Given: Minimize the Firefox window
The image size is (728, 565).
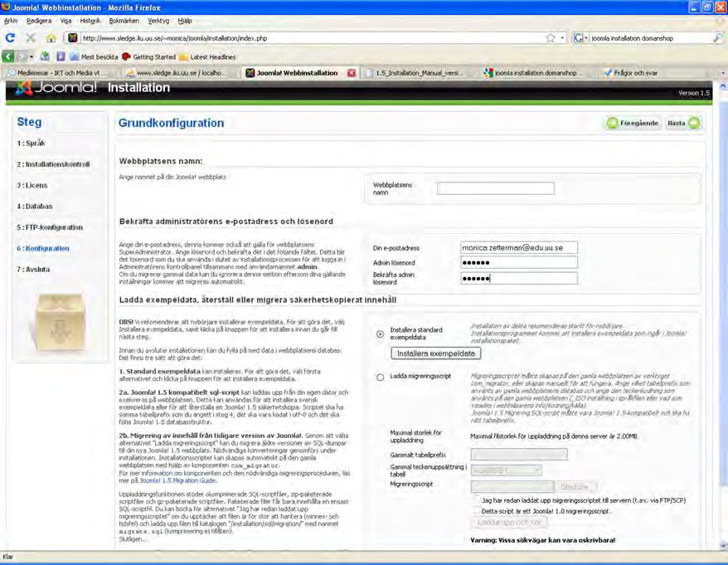Looking at the screenshot, I should click(694, 7).
